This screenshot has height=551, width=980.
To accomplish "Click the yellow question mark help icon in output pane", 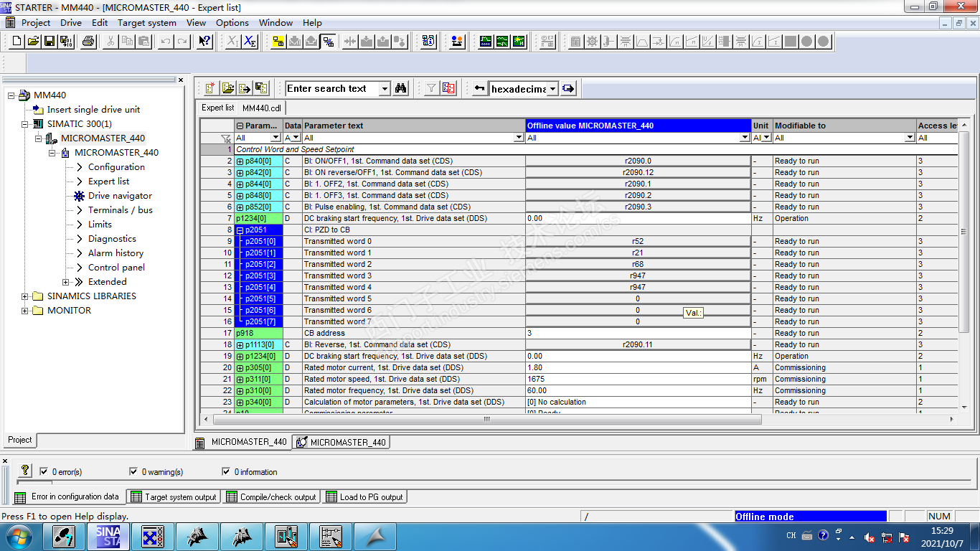I will click(x=25, y=471).
